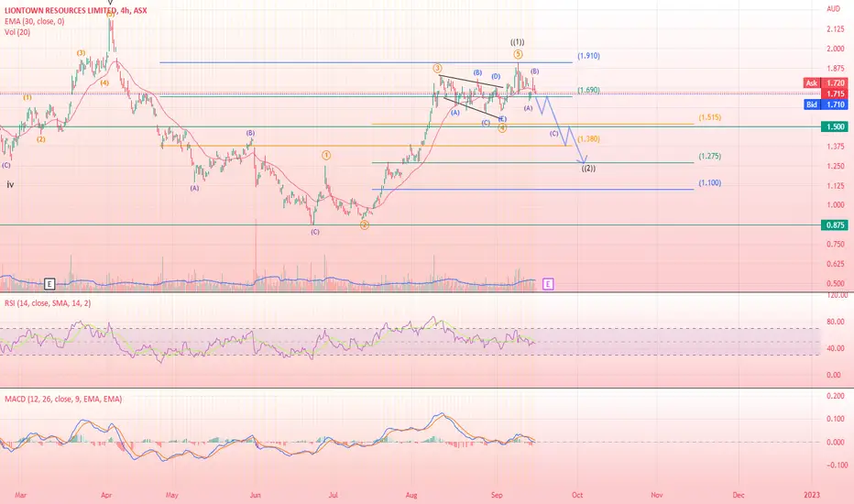Click the 80.00 value on RSI axis
The image size is (854, 504).
click(x=836, y=322)
